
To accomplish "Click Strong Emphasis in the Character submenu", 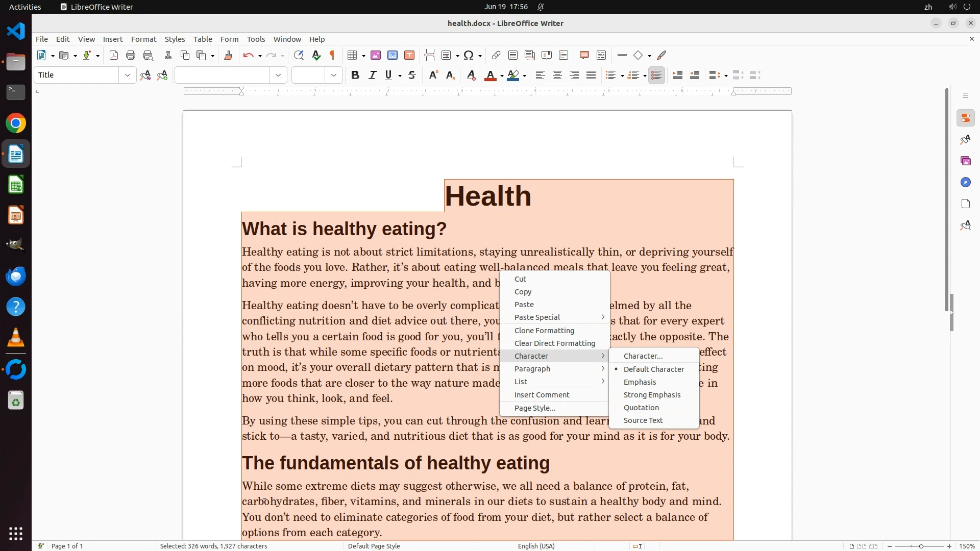I will click(x=652, y=395).
